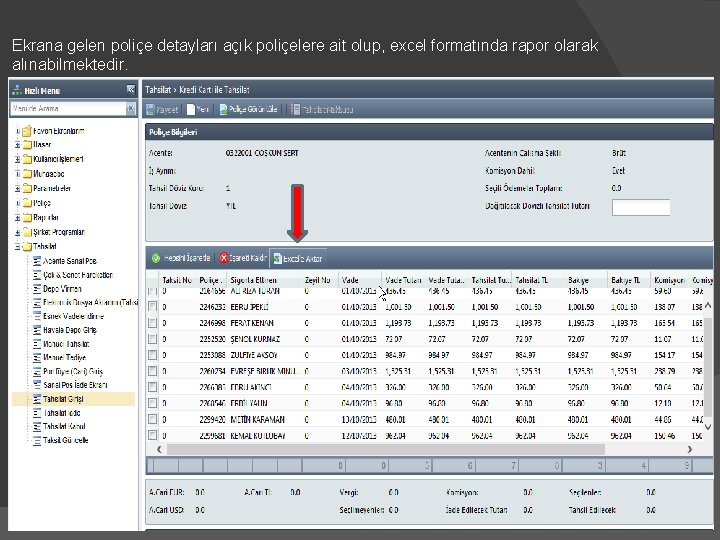
Task: Open Poliçe Görüntüle from the toolbar
Action: pos(248,110)
